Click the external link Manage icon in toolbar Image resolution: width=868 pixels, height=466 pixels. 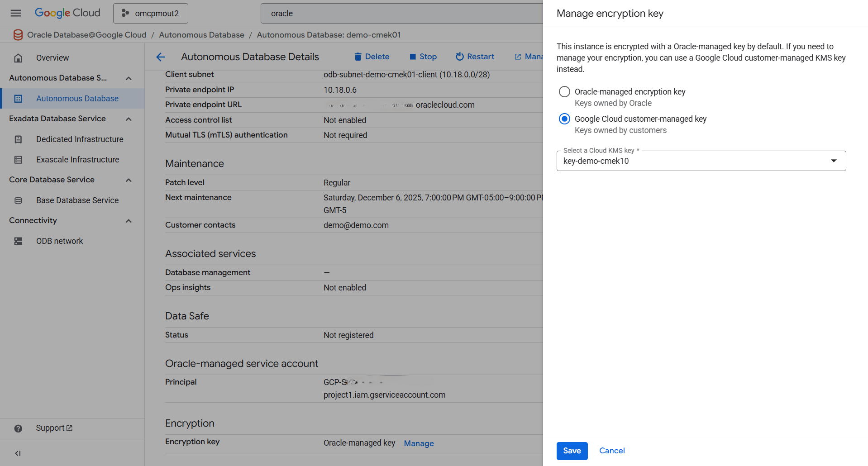click(518, 57)
